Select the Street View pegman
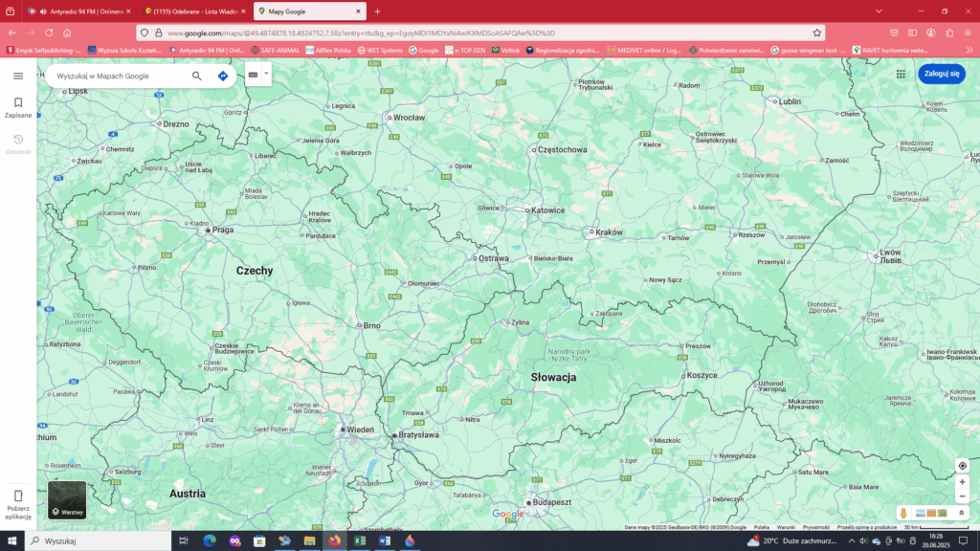Viewport: 980px width, 551px height. [x=903, y=513]
